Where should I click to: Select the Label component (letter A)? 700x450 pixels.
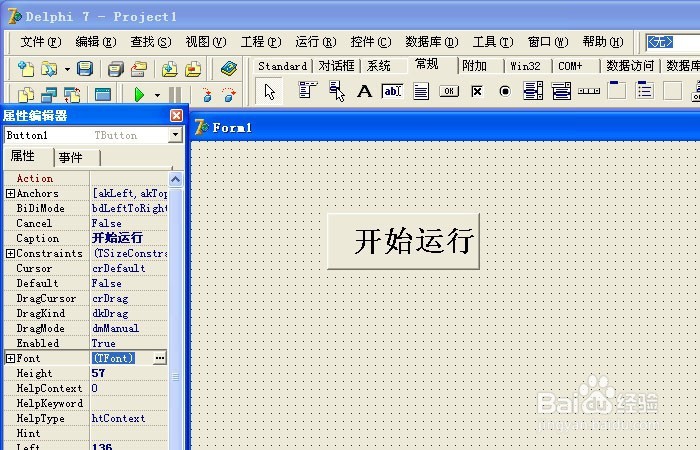[x=364, y=91]
